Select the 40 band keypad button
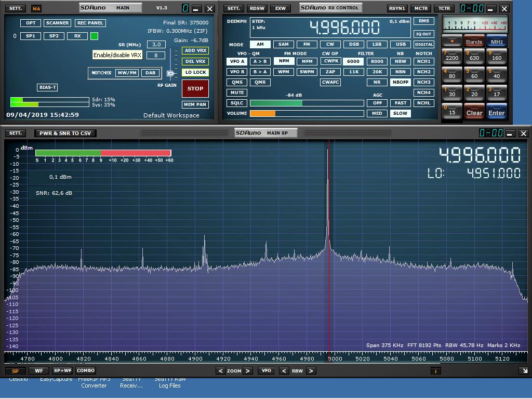This screenshot has height=399, width=532. [496, 75]
